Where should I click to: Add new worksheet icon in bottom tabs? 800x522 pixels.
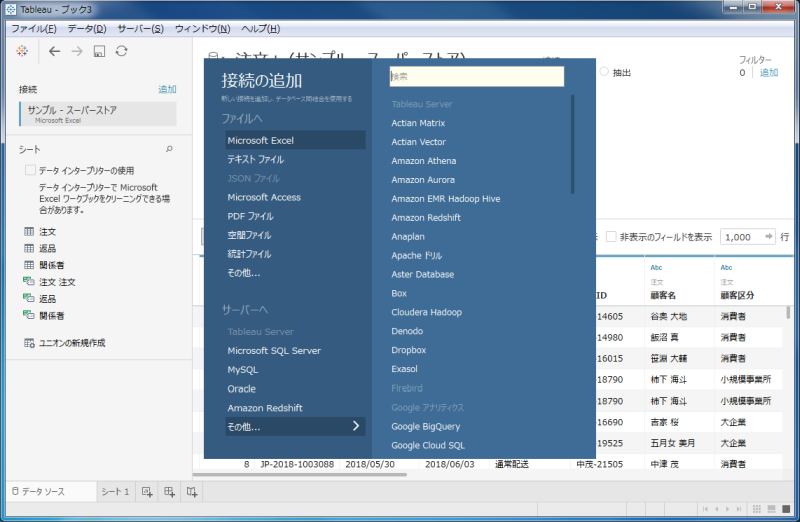147,492
